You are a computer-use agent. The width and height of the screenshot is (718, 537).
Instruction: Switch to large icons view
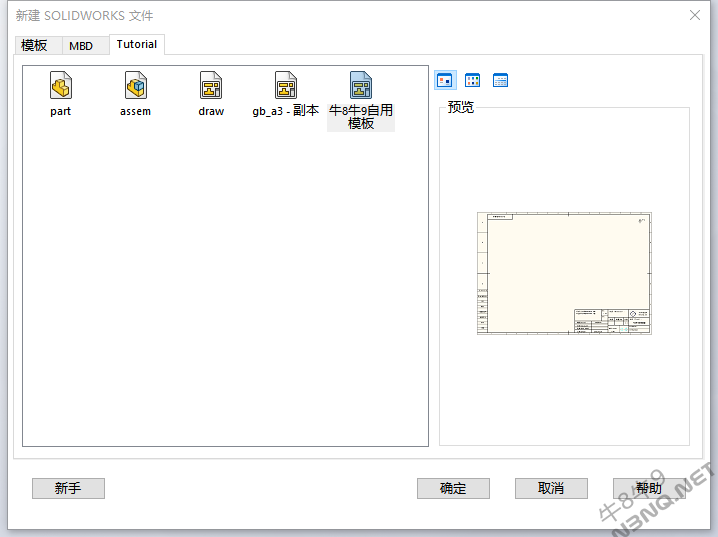(x=445, y=81)
